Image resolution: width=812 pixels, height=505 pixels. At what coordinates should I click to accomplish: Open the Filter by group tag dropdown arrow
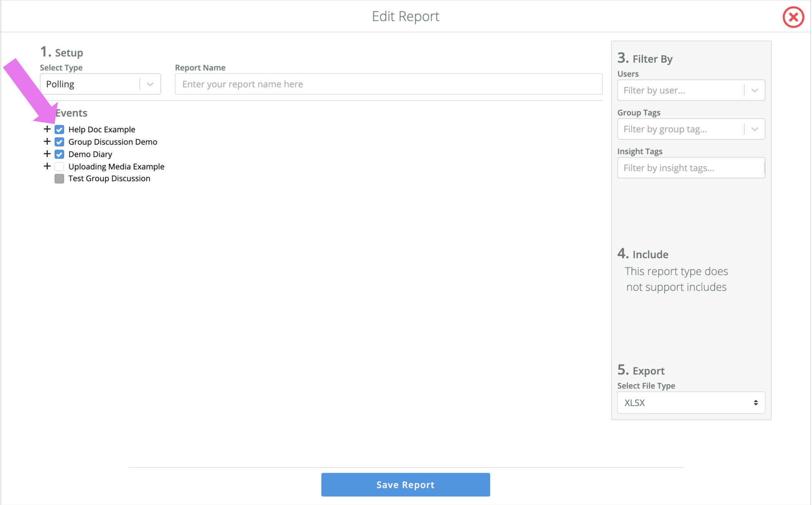click(754, 129)
